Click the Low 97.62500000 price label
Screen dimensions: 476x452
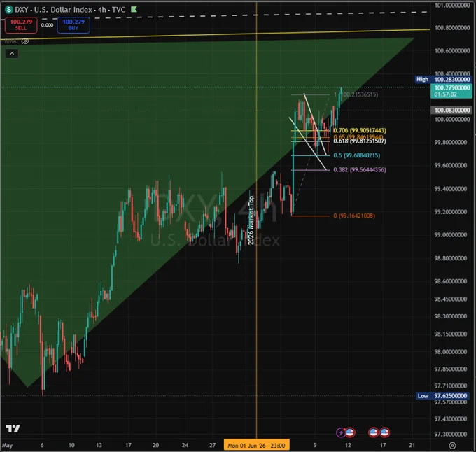tap(444, 396)
